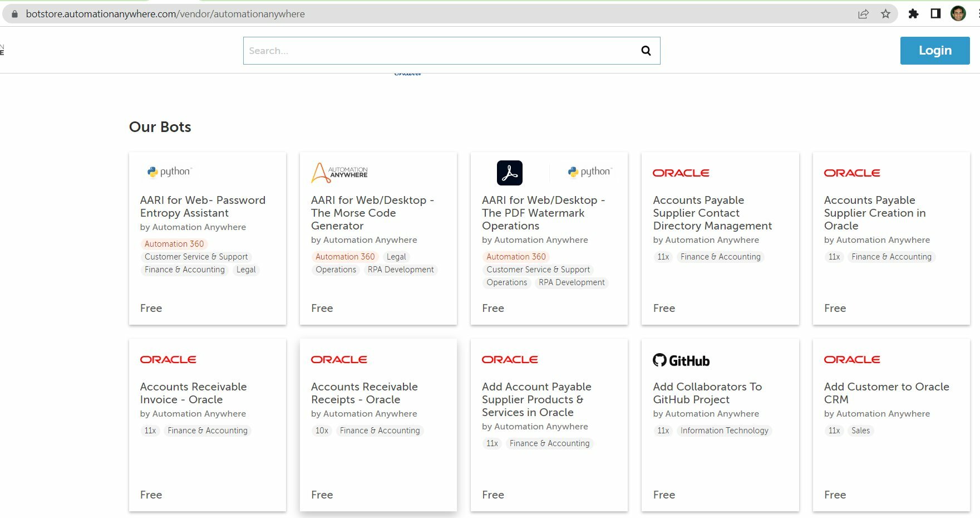Open AARI Morse Code Generator bot

coord(372,213)
